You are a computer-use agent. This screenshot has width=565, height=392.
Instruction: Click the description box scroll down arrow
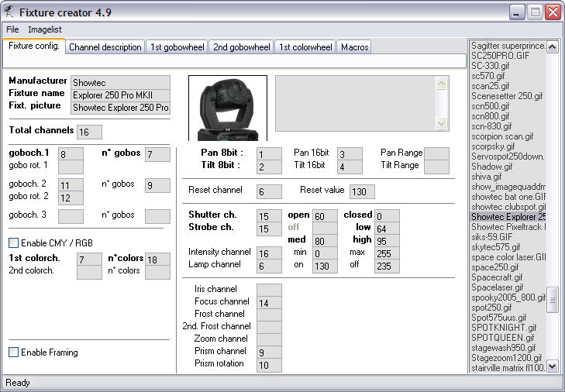[442, 124]
